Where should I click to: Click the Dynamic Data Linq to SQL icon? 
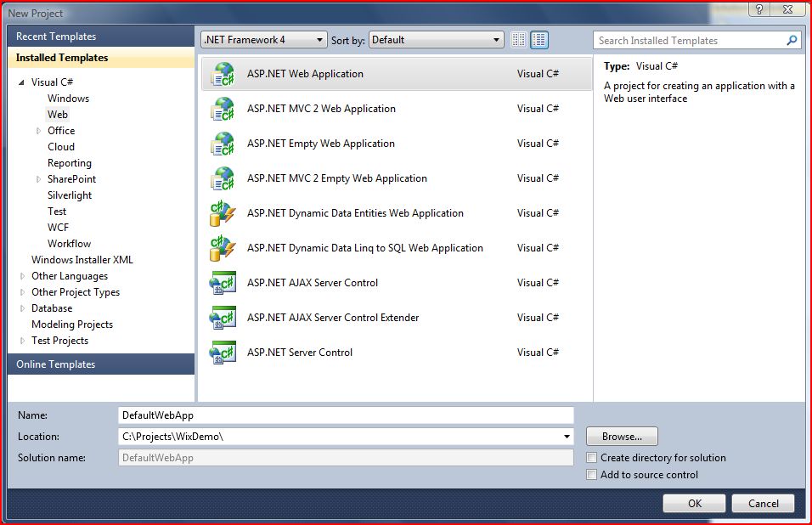223,248
